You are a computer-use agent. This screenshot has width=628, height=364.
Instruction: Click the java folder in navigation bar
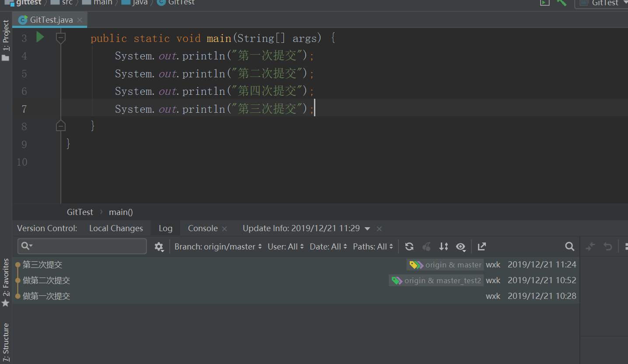[x=135, y=3]
